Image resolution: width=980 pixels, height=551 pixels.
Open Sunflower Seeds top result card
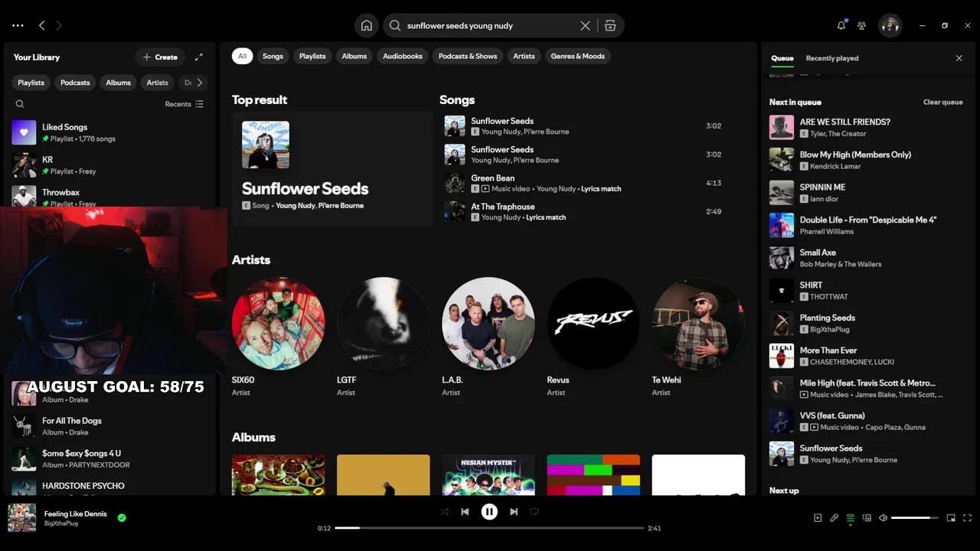[x=332, y=168]
